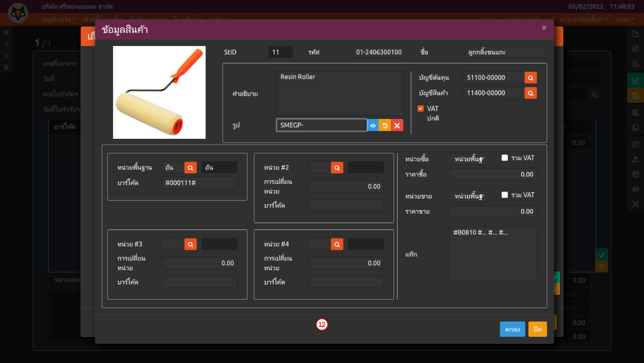Click the บาร์โค้ด field of หน่วย #2
This screenshot has width=644, height=363.
coord(346,205)
